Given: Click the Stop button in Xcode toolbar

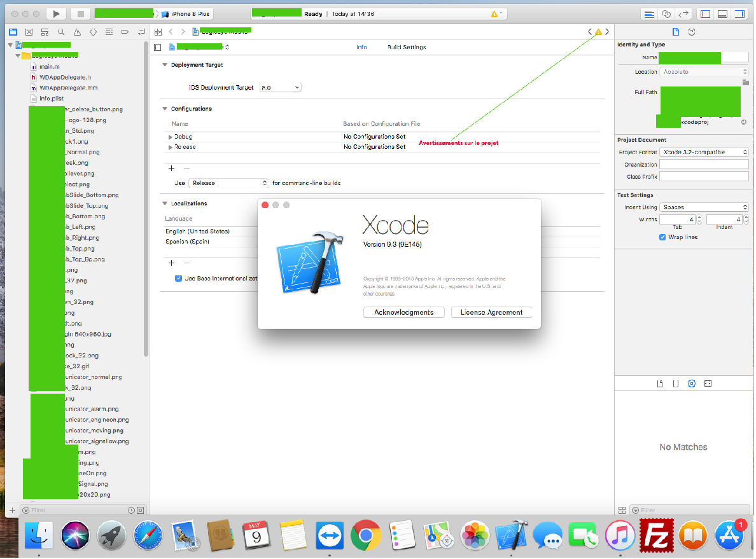Looking at the screenshot, I should coord(81,14).
